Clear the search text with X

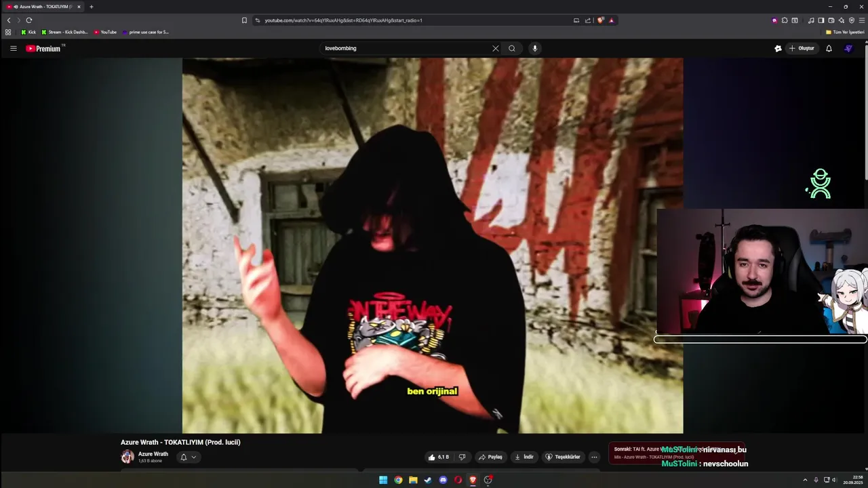click(495, 48)
